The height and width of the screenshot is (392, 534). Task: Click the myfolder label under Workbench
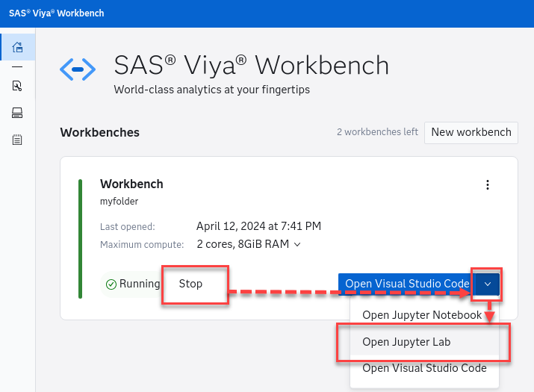point(119,201)
